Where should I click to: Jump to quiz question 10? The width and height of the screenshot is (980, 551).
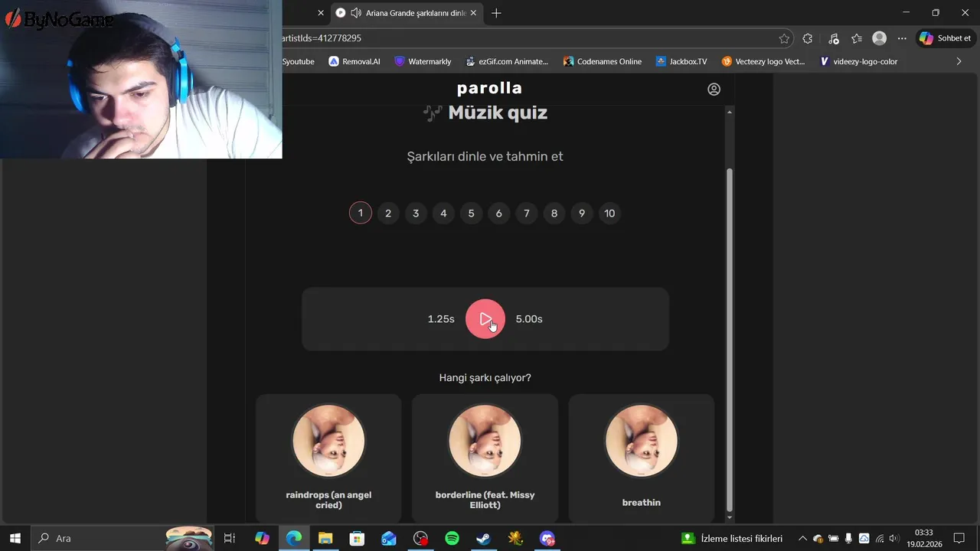coord(609,213)
